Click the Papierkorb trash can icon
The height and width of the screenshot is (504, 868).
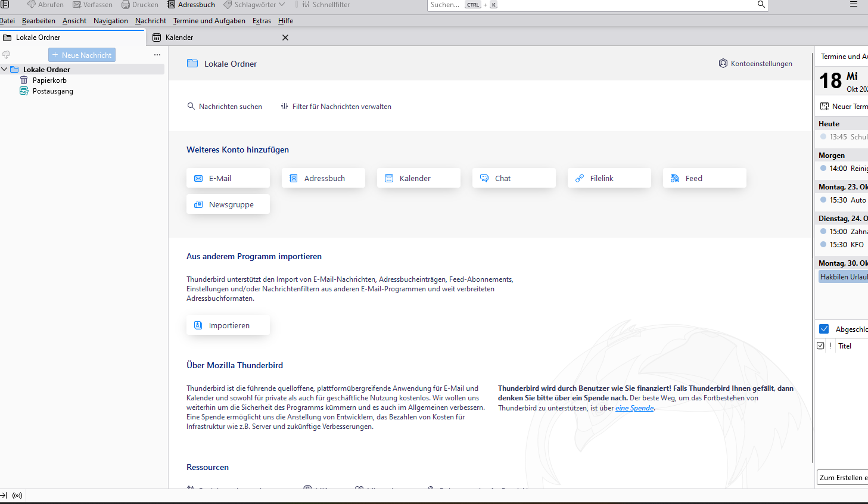point(24,80)
